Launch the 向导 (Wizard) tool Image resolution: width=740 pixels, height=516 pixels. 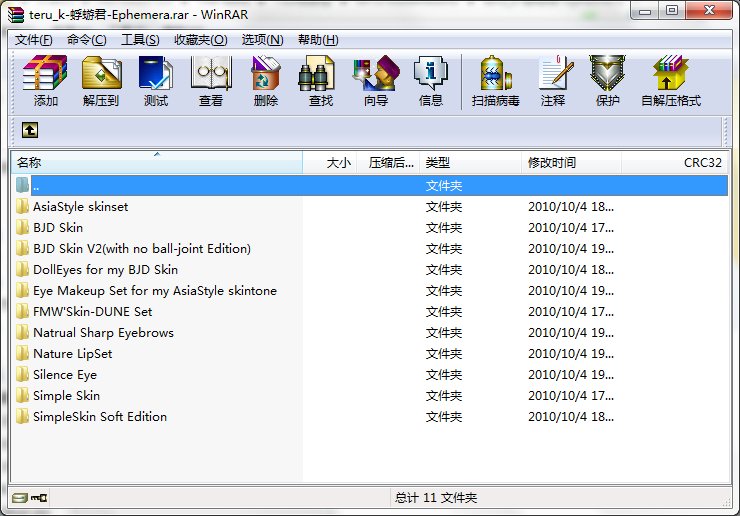click(x=376, y=81)
